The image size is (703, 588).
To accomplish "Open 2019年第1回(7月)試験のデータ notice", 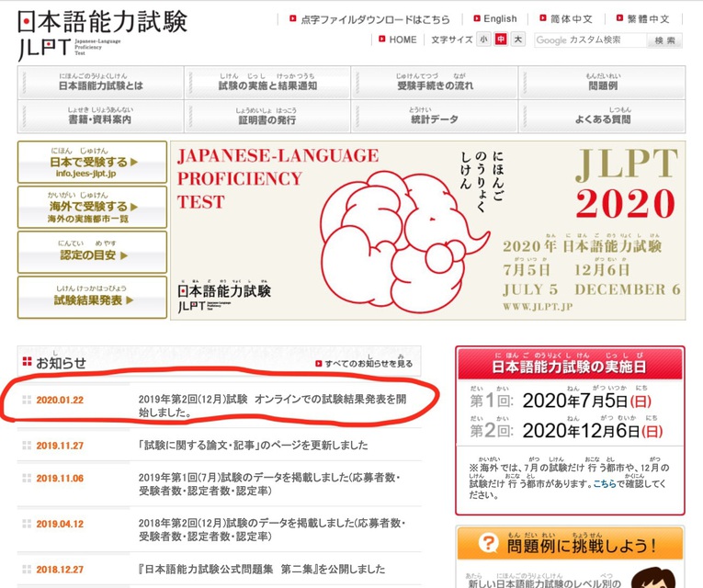I will click(x=269, y=484).
